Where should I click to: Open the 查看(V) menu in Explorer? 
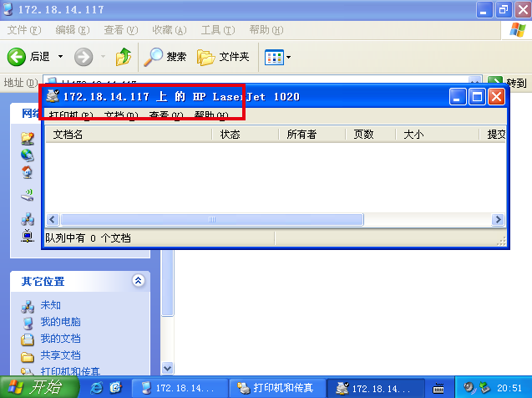click(x=121, y=30)
